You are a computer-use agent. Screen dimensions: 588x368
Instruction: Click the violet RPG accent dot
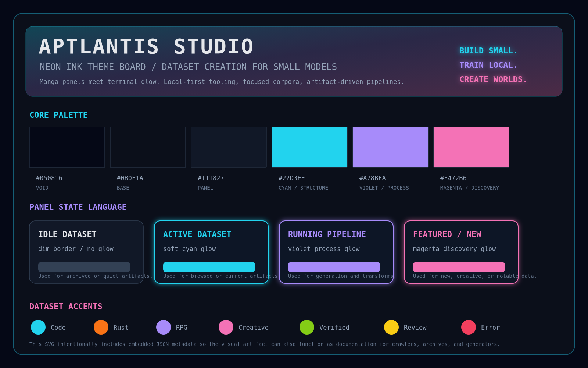pyautogui.click(x=164, y=327)
